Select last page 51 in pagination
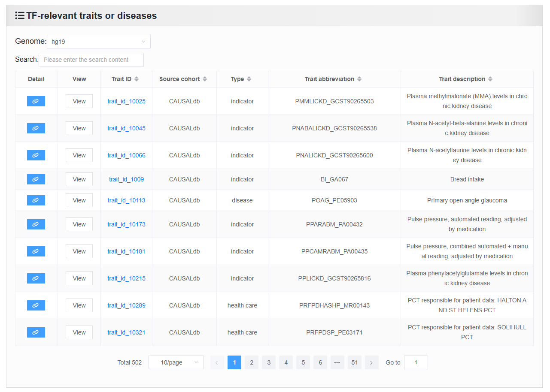 pyautogui.click(x=355, y=362)
